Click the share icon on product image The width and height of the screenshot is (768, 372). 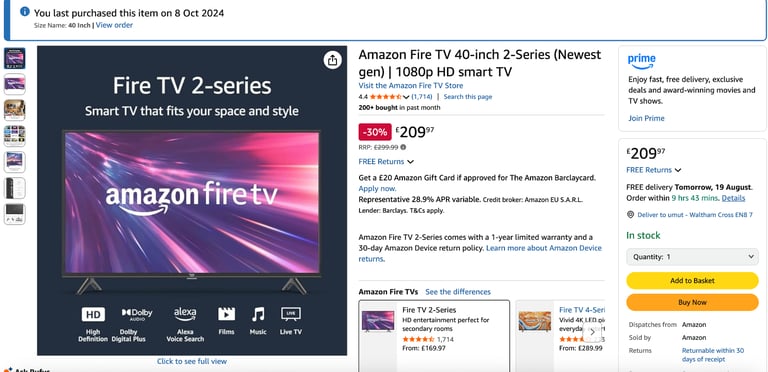coord(333,60)
